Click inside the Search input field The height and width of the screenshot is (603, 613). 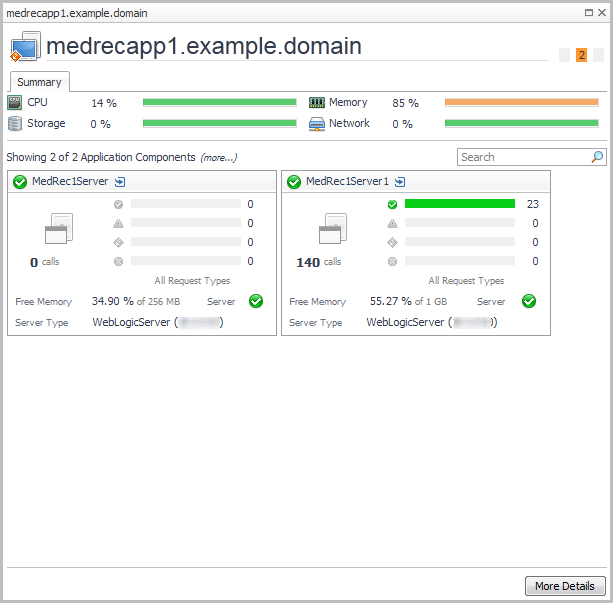click(x=524, y=157)
